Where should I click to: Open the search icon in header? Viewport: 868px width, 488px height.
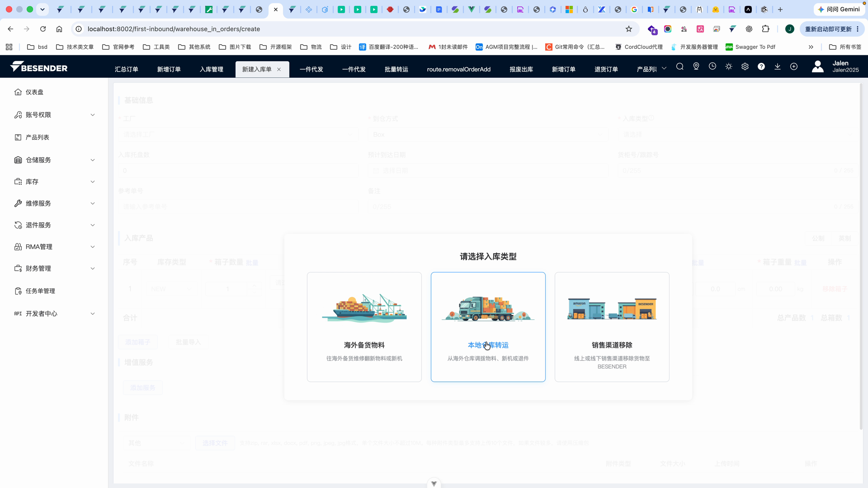point(679,67)
